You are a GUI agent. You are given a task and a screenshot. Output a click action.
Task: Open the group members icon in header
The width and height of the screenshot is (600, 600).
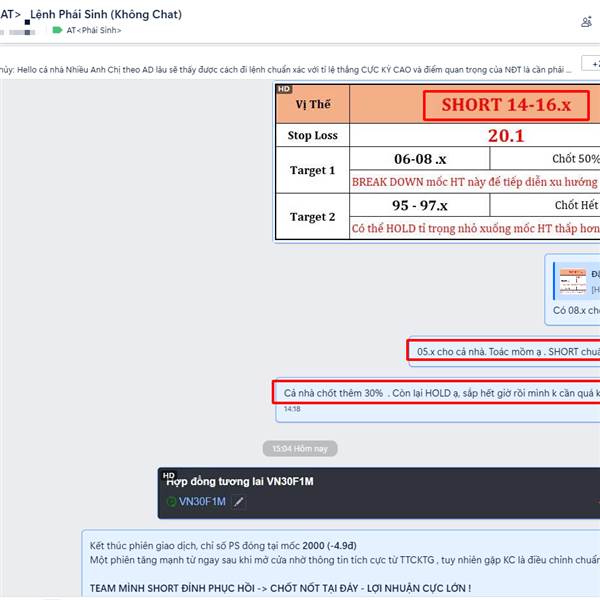coord(586,22)
